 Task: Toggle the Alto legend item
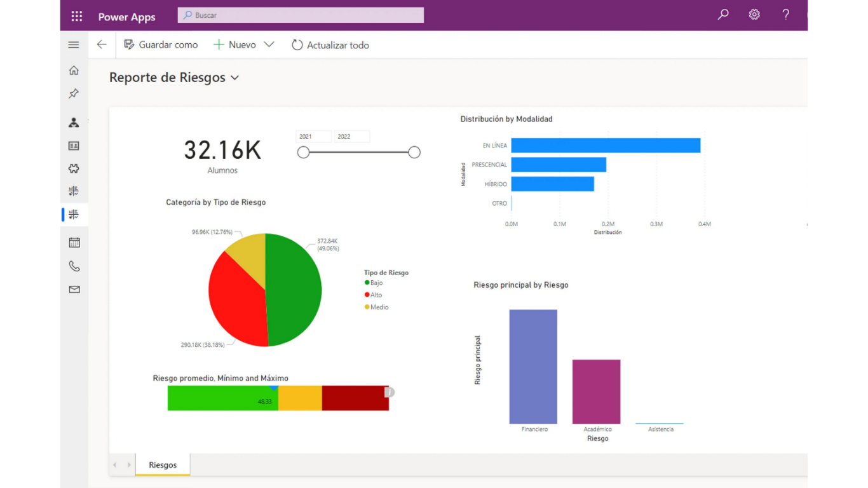coord(375,295)
